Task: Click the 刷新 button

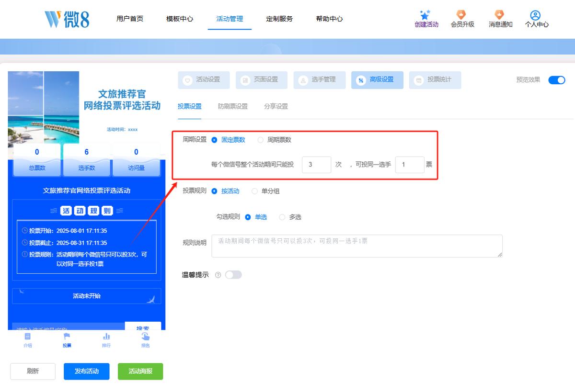Action: [x=33, y=371]
